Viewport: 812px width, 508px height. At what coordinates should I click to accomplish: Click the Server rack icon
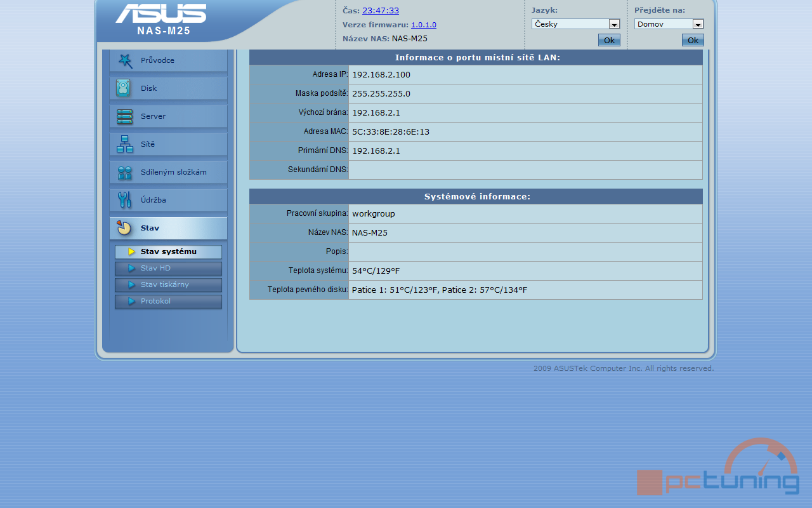click(125, 116)
